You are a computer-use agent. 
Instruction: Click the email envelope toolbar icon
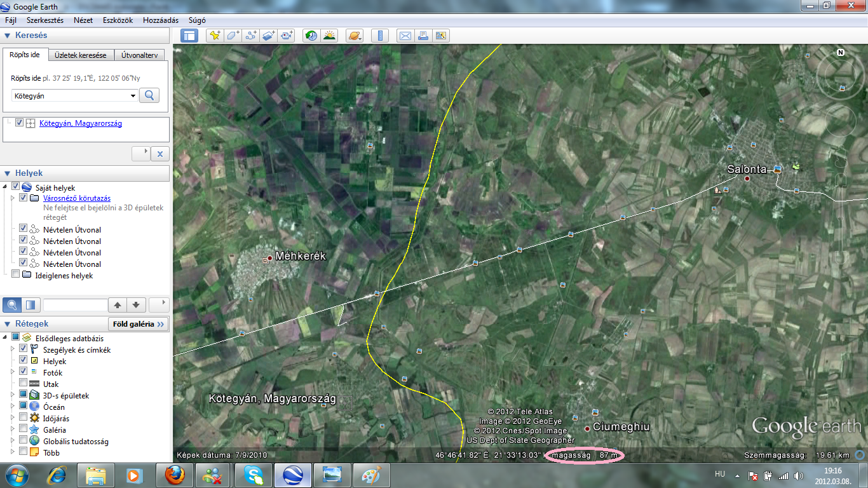coord(405,36)
